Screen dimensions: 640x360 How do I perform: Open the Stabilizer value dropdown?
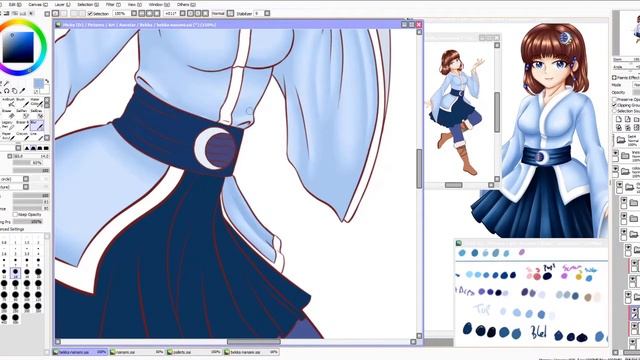click(x=267, y=13)
